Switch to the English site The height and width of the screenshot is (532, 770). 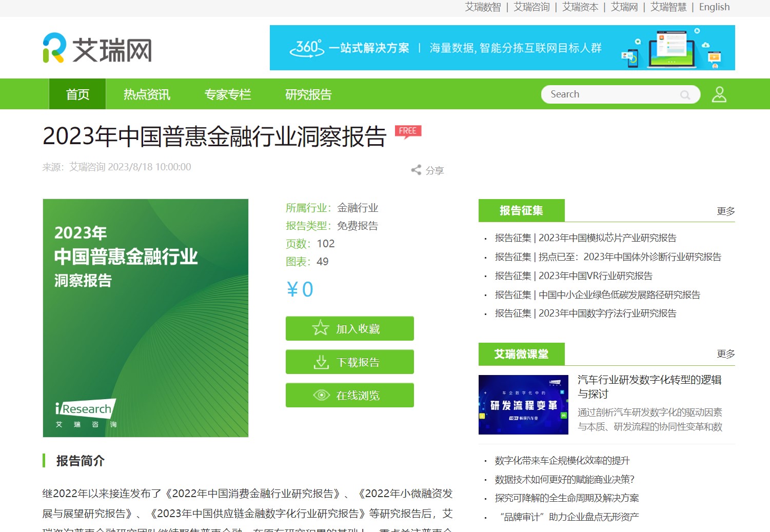pos(714,7)
